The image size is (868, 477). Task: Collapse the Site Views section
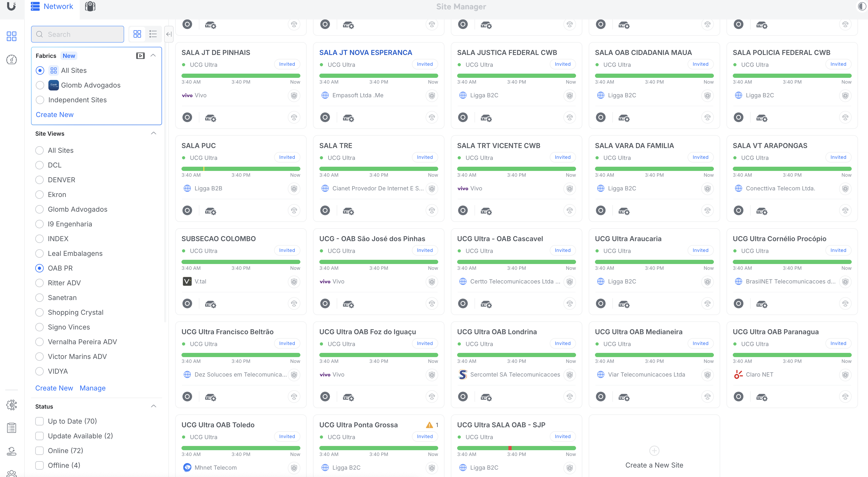click(154, 133)
